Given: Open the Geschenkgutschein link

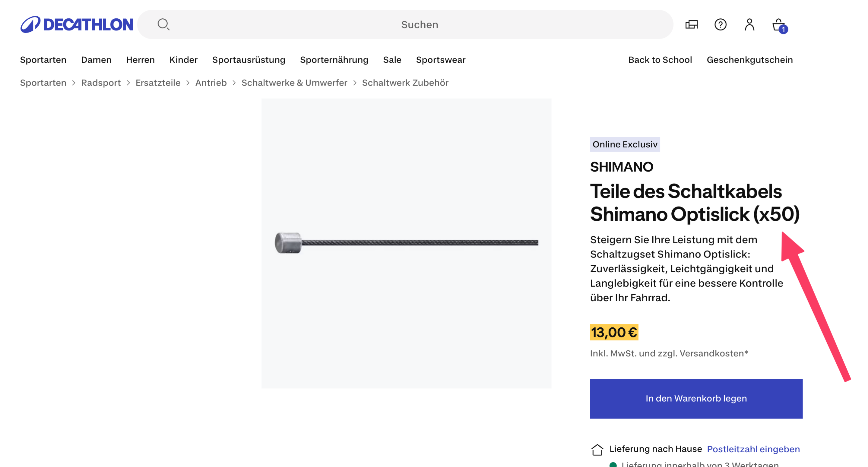Looking at the screenshot, I should coord(749,60).
